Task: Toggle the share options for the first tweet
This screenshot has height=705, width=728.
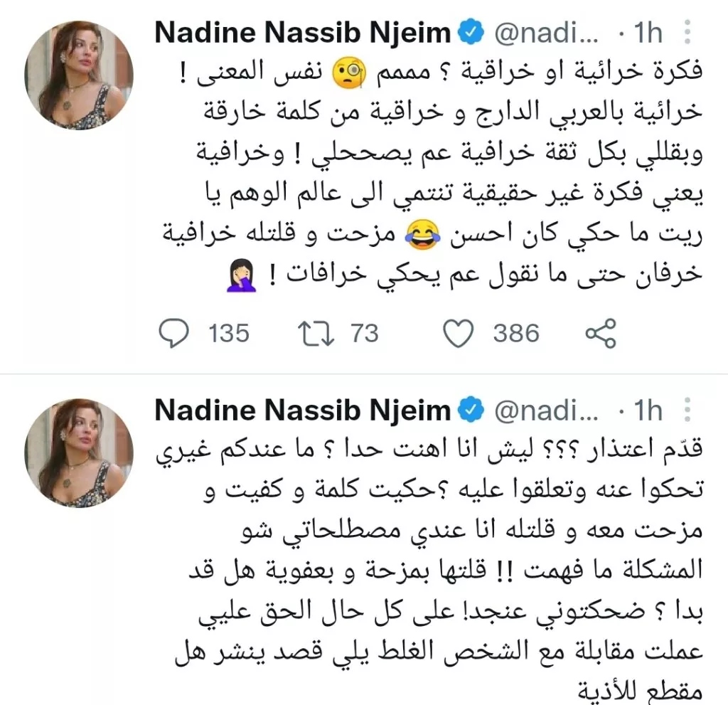Action: tap(601, 332)
